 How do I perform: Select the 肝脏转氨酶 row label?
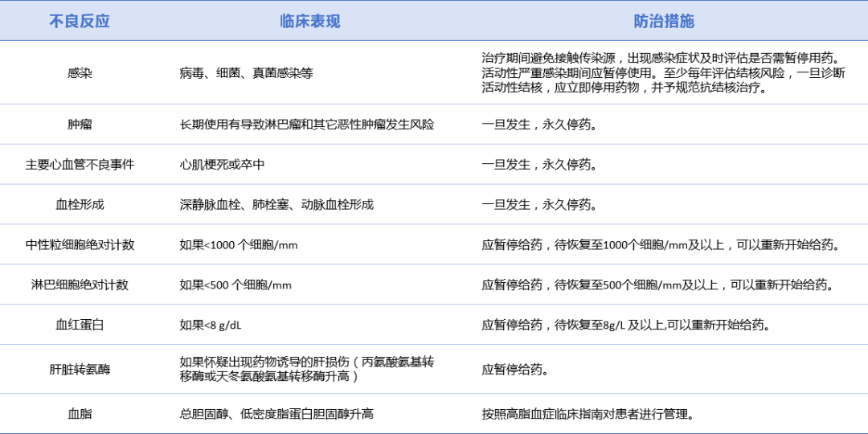pos(80,369)
